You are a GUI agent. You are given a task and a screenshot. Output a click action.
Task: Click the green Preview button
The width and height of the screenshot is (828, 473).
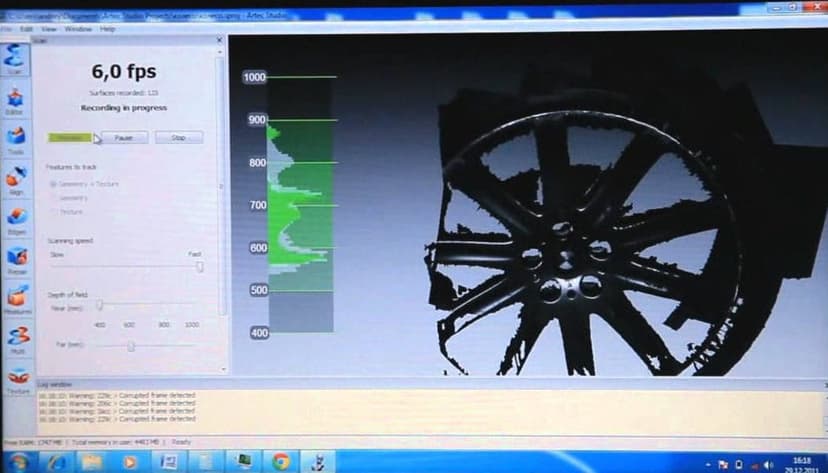(x=70, y=137)
